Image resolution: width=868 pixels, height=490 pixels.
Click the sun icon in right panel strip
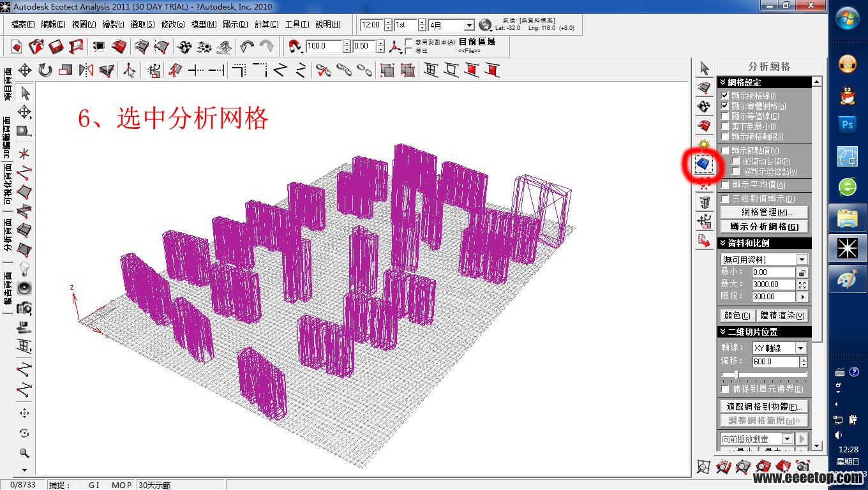tap(704, 144)
